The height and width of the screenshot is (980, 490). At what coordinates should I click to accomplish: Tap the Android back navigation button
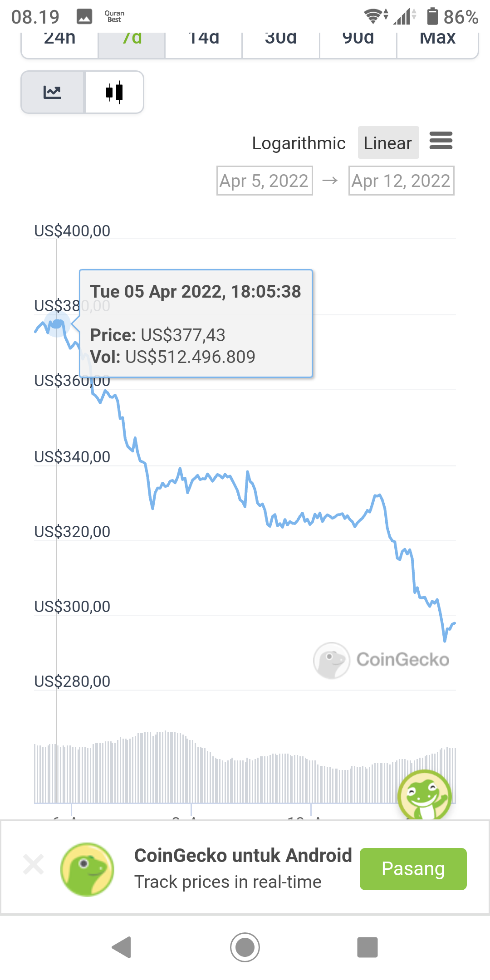122,947
